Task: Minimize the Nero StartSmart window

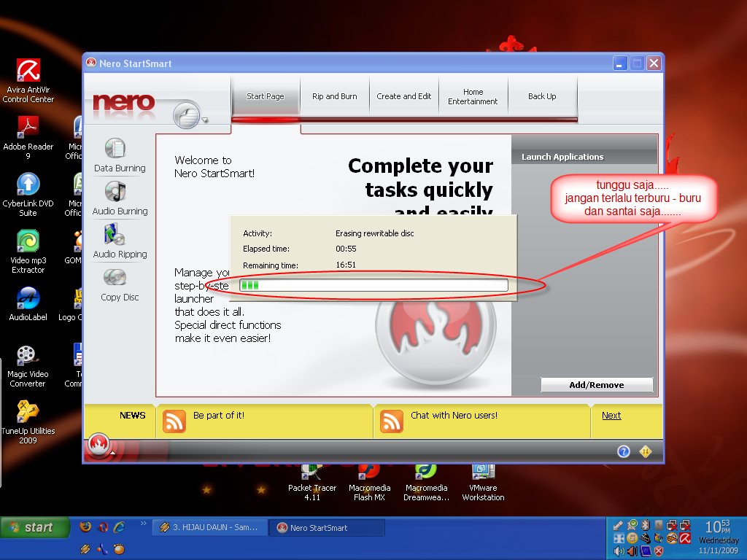Action: (x=620, y=63)
